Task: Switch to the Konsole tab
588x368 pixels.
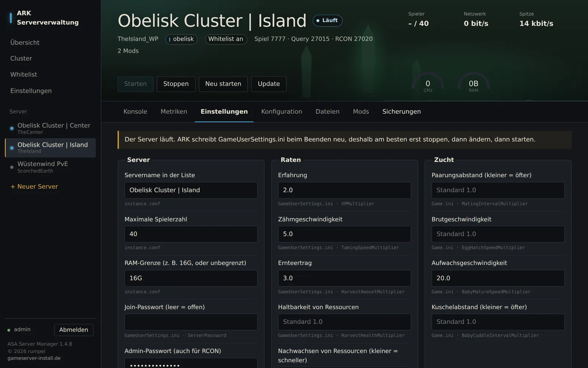Action: click(x=135, y=112)
